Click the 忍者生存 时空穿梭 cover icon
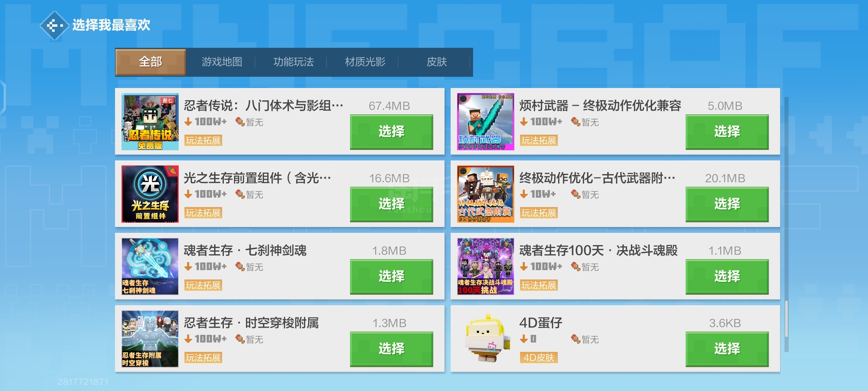Screen dimensions: 868x391 pos(150,339)
